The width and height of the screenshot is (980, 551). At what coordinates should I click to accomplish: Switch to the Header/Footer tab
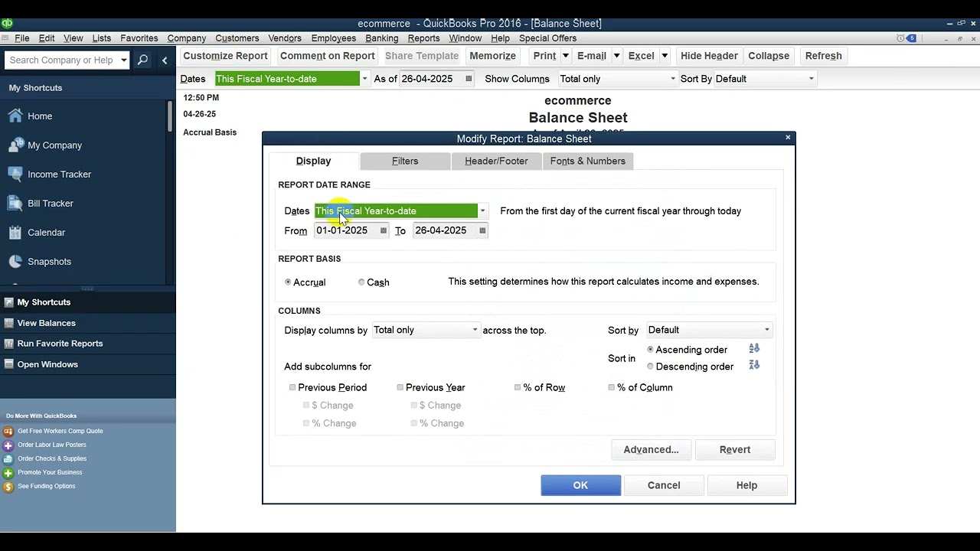tap(496, 161)
